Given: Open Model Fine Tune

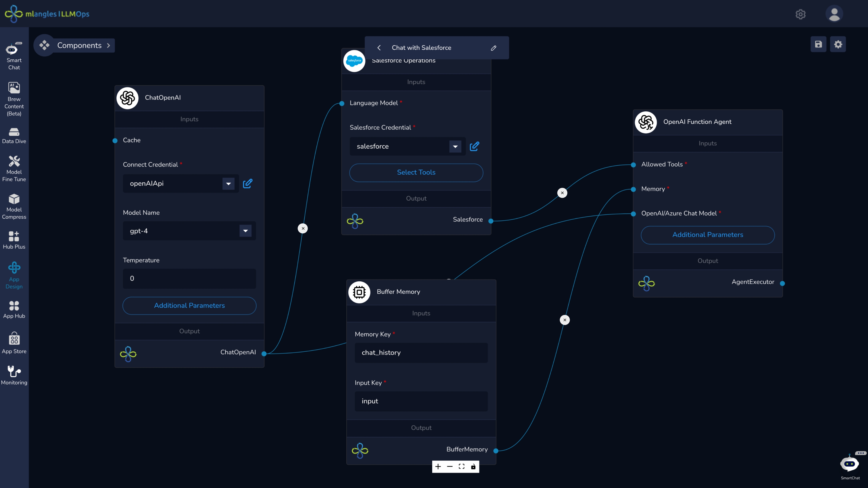Looking at the screenshot, I should pos(14,168).
